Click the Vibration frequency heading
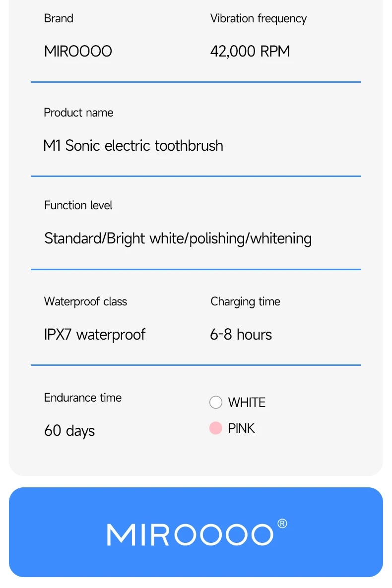Viewport: 392px width, 588px height. point(258,18)
